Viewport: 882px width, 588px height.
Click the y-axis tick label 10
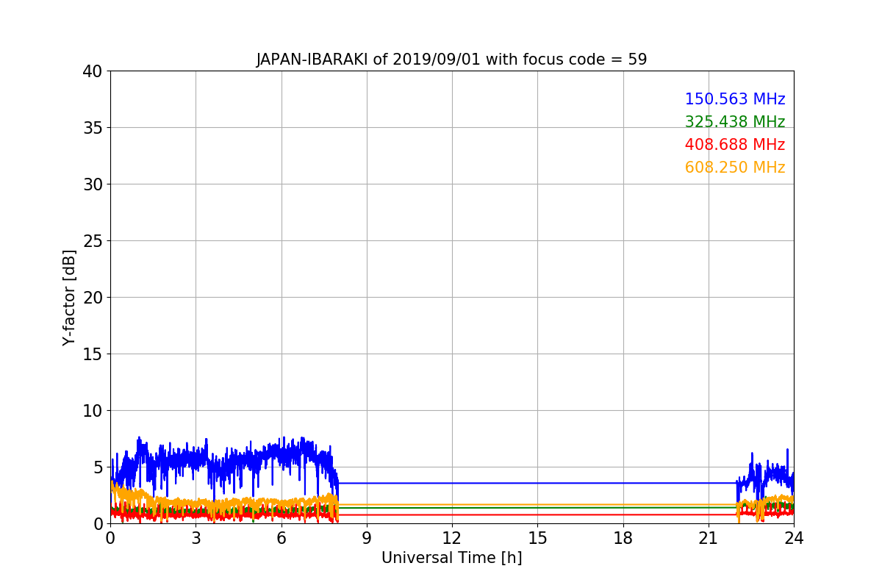(92, 411)
